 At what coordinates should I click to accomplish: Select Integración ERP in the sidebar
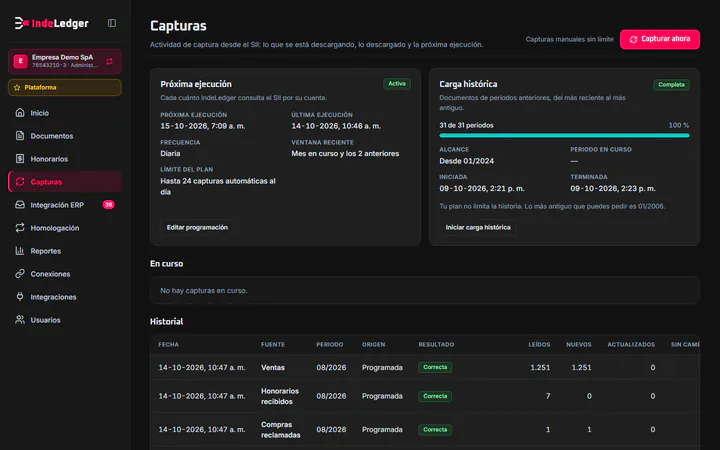(x=65, y=205)
